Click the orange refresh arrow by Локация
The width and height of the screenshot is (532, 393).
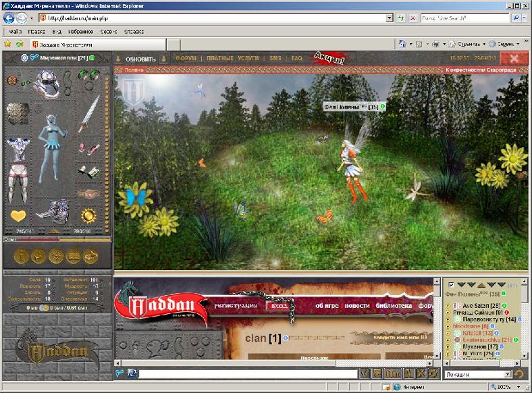click(518, 374)
